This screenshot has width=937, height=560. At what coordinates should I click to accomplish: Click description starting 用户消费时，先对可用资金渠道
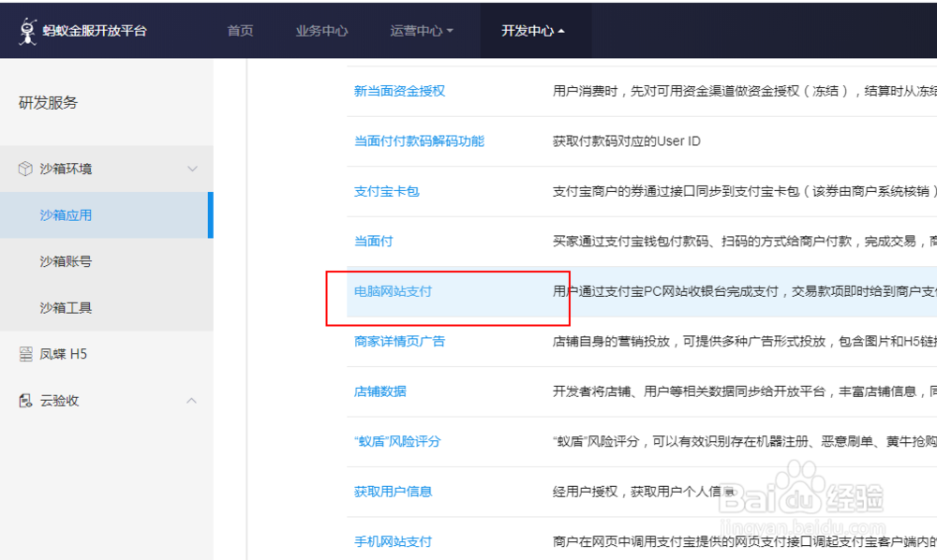(745, 91)
